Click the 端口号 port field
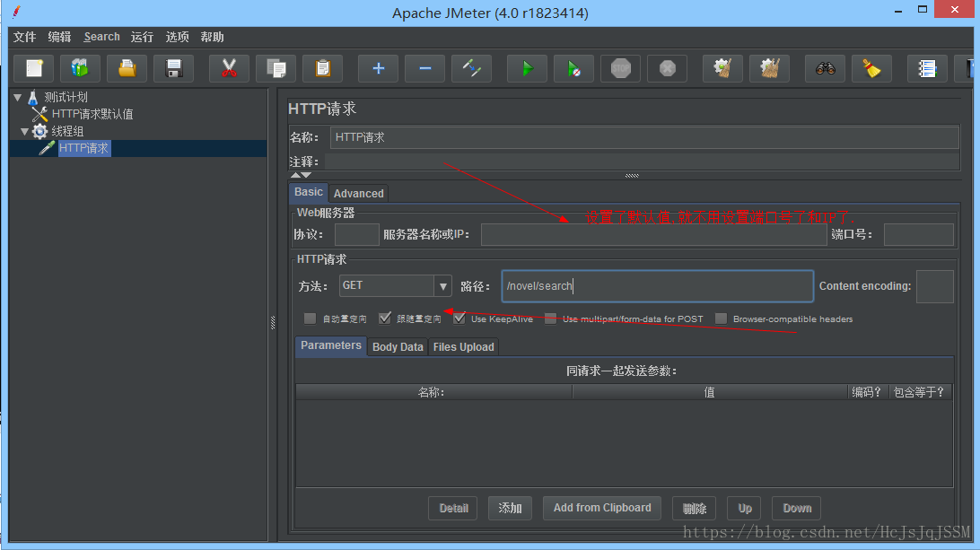This screenshot has width=980, height=550. click(x=919, y=235)
